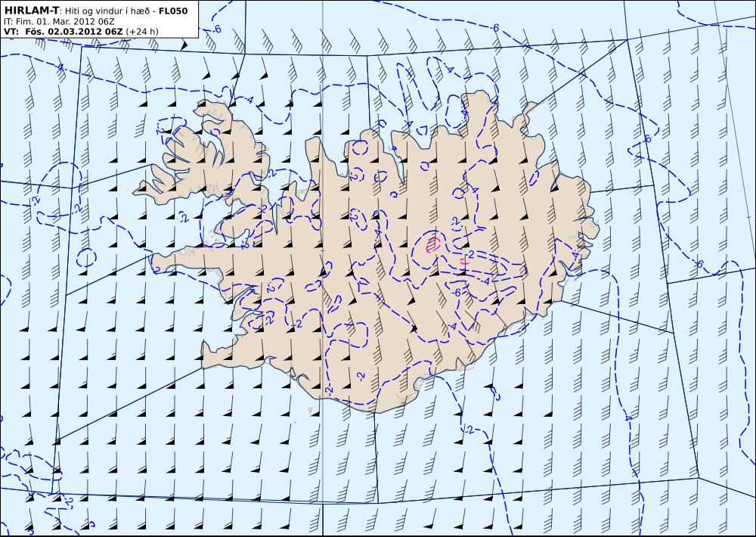Click the HIRLAM-T title text
Viewport: 756px width, 537px height.
coord(30,11)
